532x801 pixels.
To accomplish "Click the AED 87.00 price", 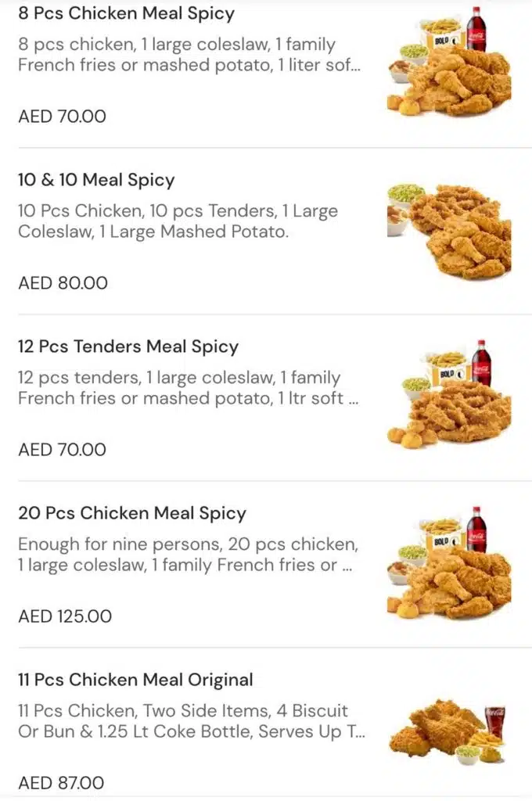I will click(x=61, y=782).
